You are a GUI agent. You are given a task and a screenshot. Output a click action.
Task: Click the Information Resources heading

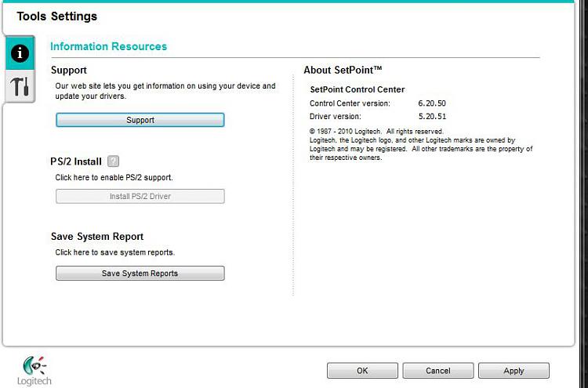[x=109, y=46]
